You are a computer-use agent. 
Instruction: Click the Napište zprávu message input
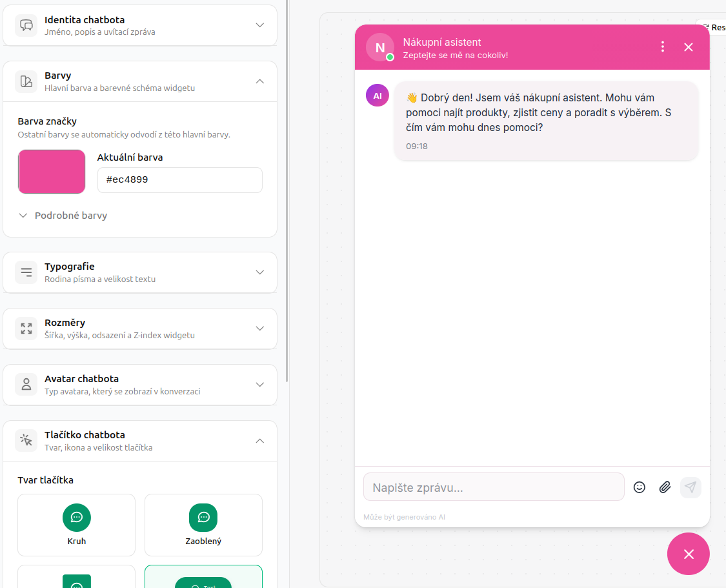click(494, 487)
